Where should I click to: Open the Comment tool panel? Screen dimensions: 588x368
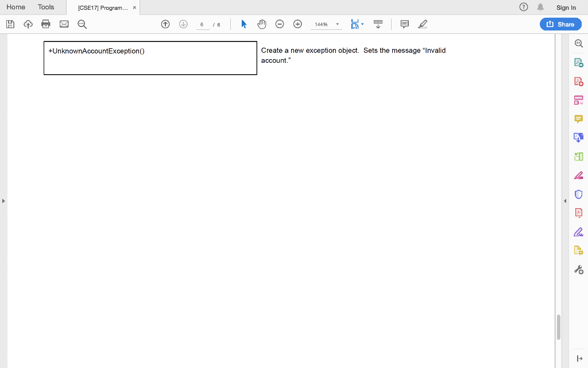[578, 118]
